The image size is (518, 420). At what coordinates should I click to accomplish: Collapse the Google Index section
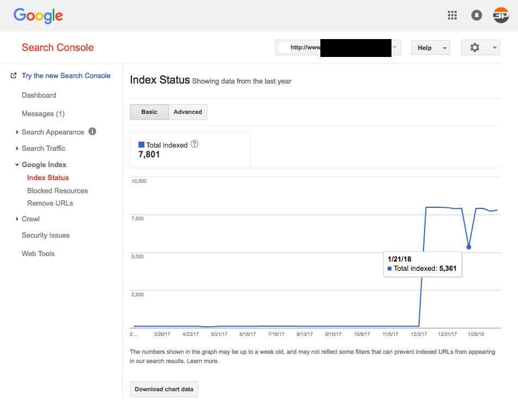coord(17,165)
